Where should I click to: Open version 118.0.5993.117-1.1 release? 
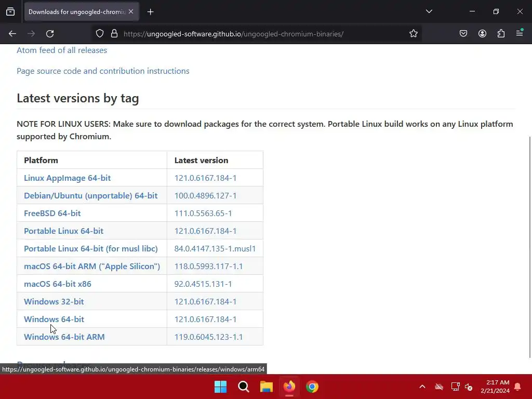(x=209, y=266)
